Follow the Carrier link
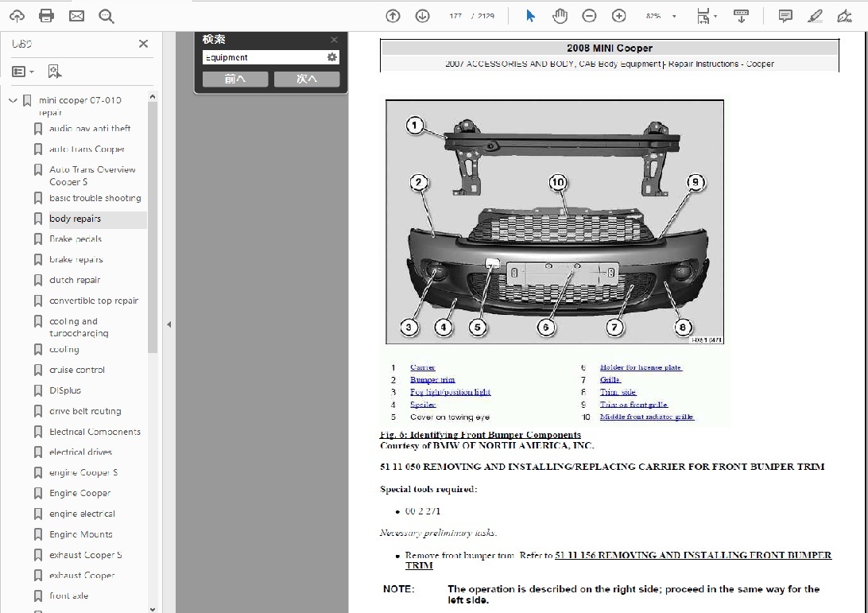868x613 pixels. pos(422,367)
